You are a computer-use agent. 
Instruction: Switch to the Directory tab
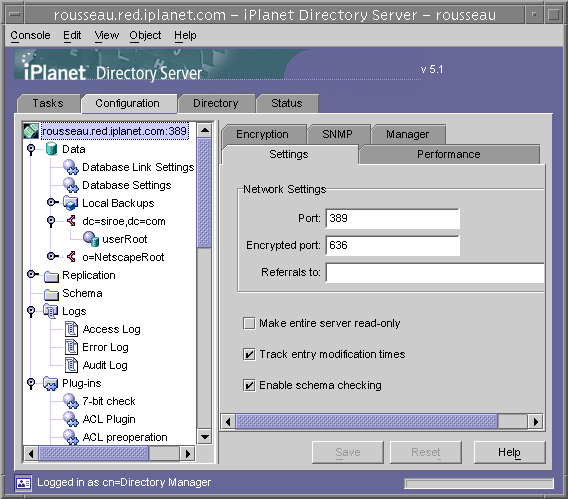216,104
